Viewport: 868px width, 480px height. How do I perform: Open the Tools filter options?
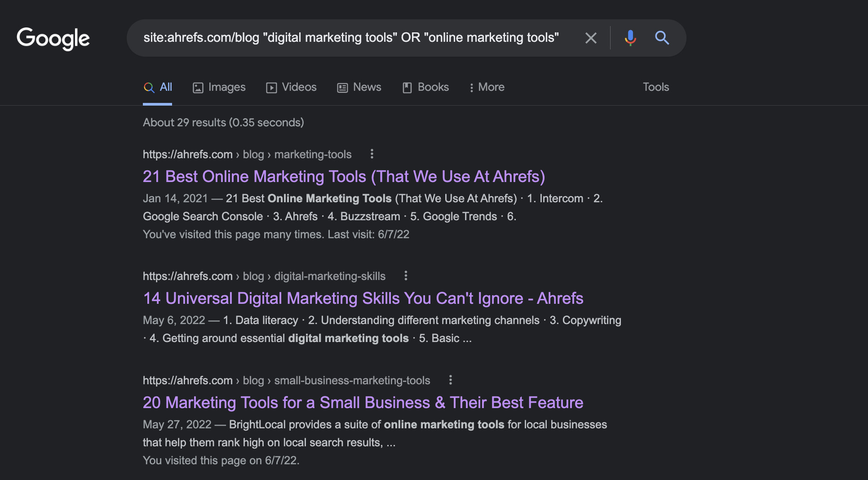(x=655, y=87)
